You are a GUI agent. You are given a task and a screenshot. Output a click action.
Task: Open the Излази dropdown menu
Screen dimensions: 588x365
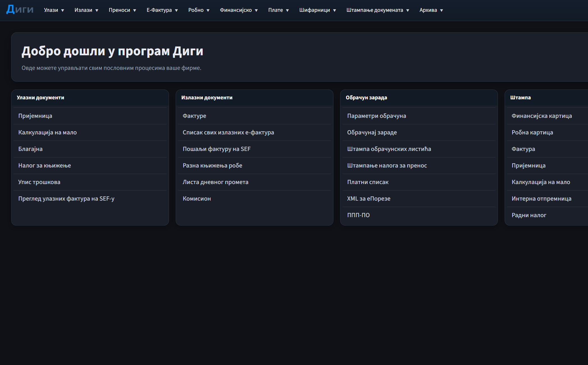[x=86, y=10]
